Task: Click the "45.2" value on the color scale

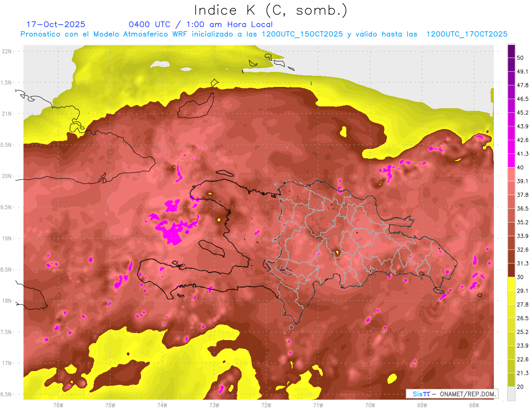Action: (x=523, y=113)
